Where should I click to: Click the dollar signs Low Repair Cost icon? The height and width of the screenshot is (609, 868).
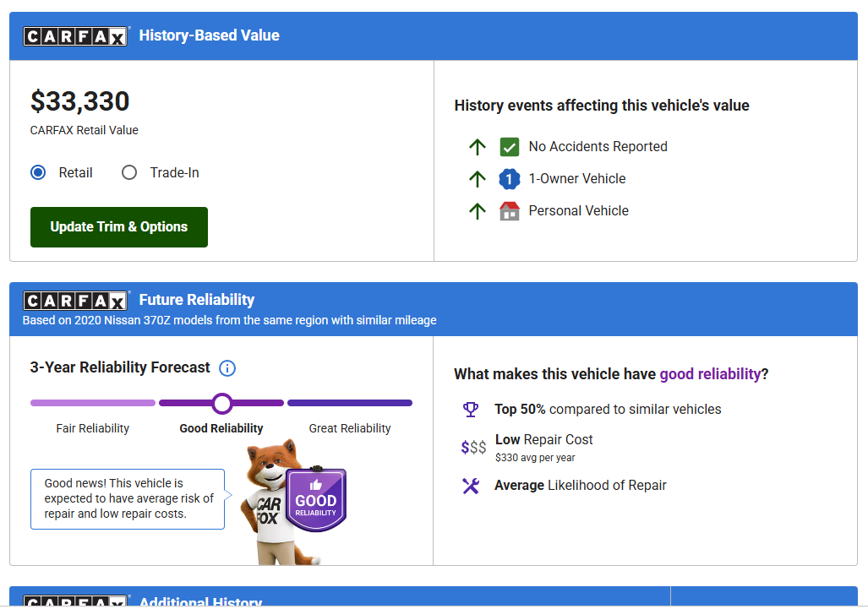pyautogui.click(x=473, y=447)
